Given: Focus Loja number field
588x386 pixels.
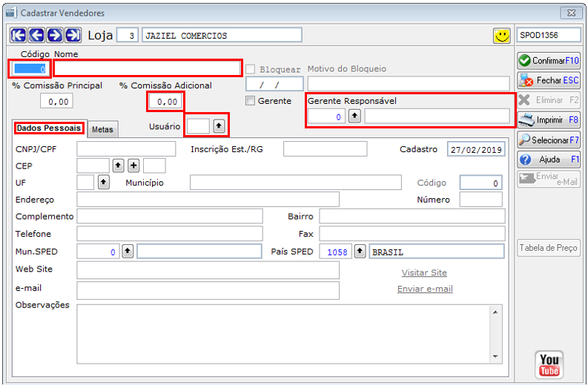Looking at the screenshot, I should pos(128,36).
